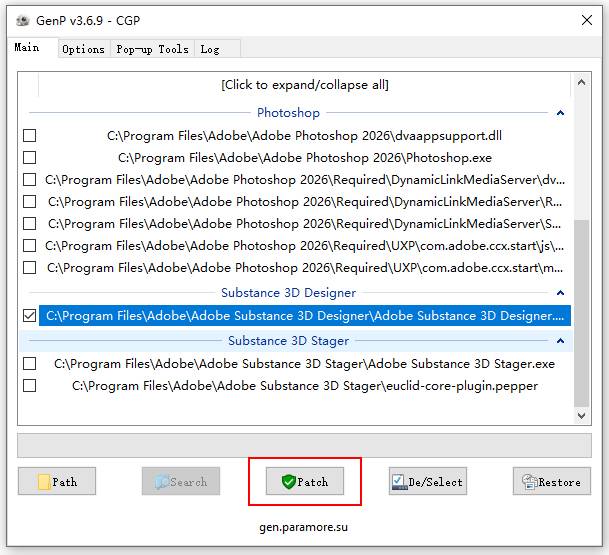Close the GenP window

(586, 20)
